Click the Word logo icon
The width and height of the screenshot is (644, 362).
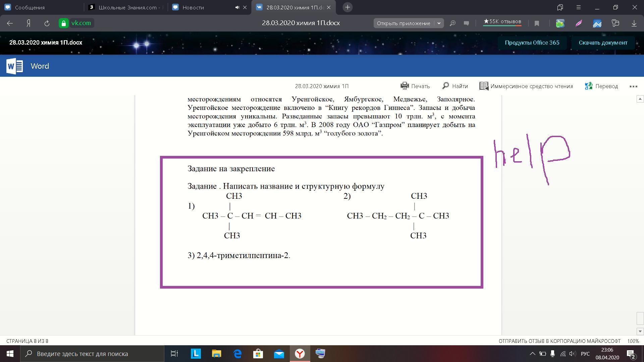point(14,66)
